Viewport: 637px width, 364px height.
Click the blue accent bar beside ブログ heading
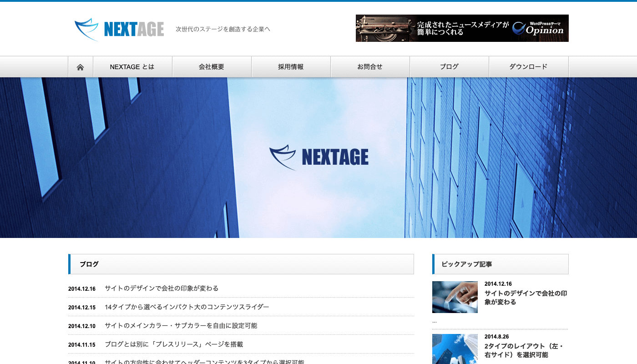coord(69,264)
